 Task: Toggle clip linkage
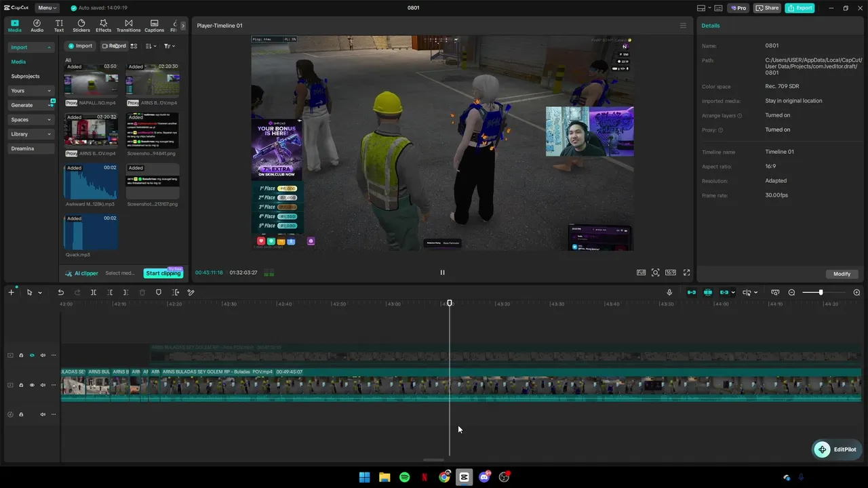tap(724, 292)
